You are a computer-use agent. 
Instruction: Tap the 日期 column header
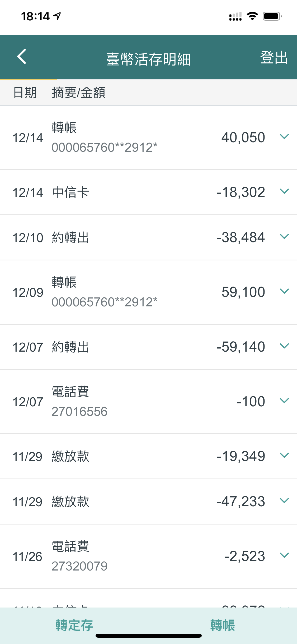(x=25, y=93)
